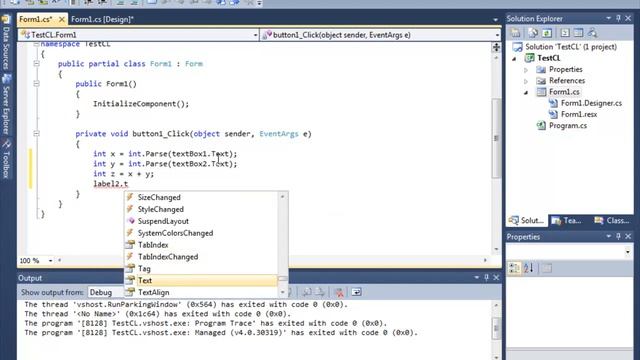Select Text in IntelliSense list
This screenshot has height=360, width=640.
tap(200, 280)
